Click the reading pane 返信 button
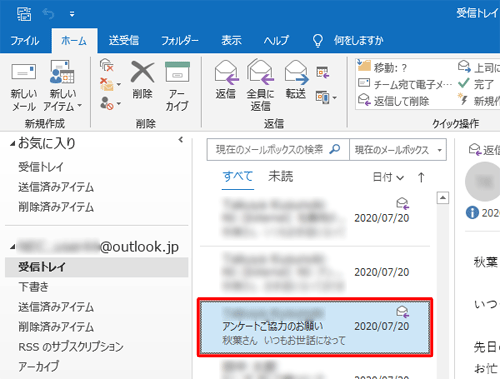Screen dimensions: 500x379 point(484,150)
